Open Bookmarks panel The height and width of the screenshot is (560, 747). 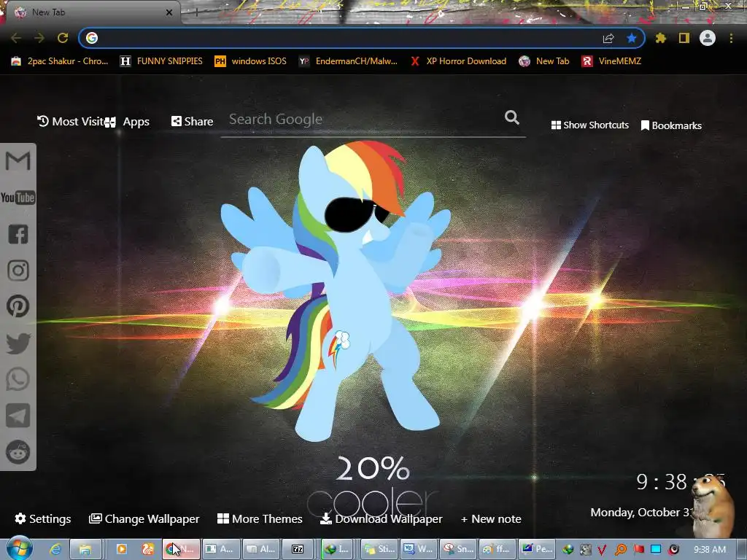[671, 125]
